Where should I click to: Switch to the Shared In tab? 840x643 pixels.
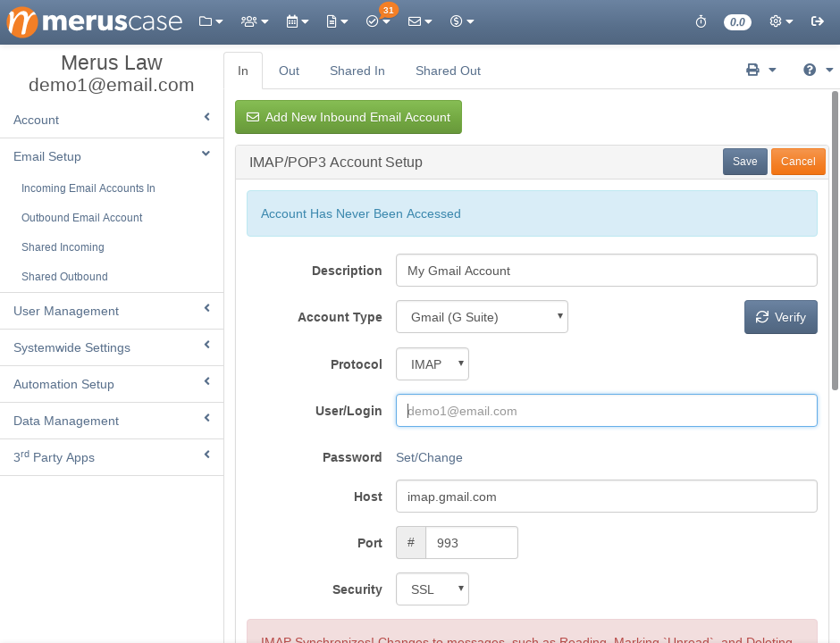(x=357, y=71)
